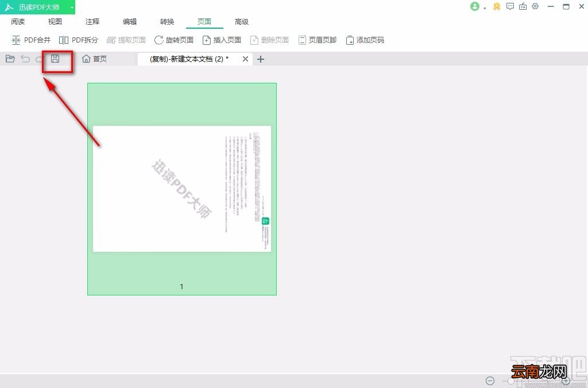The width and height of the screenshot is (588, 388).
Task: Open the 页面 menu tab
Action: tap(204, 22)
